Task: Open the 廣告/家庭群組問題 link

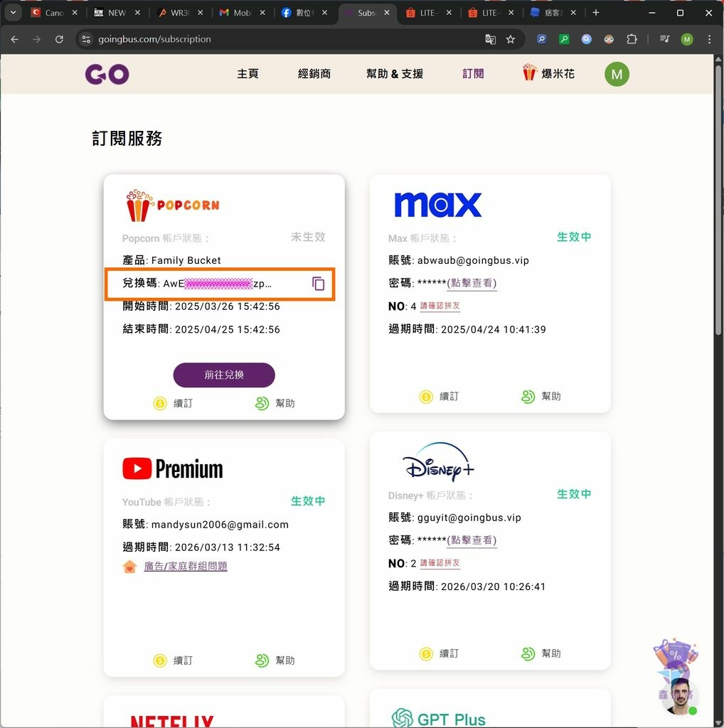Action: tap(186, 566)
